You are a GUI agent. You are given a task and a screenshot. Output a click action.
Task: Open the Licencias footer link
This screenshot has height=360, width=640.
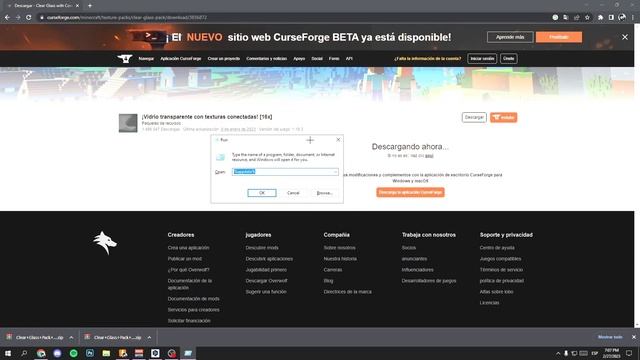(x=489, y=303)
